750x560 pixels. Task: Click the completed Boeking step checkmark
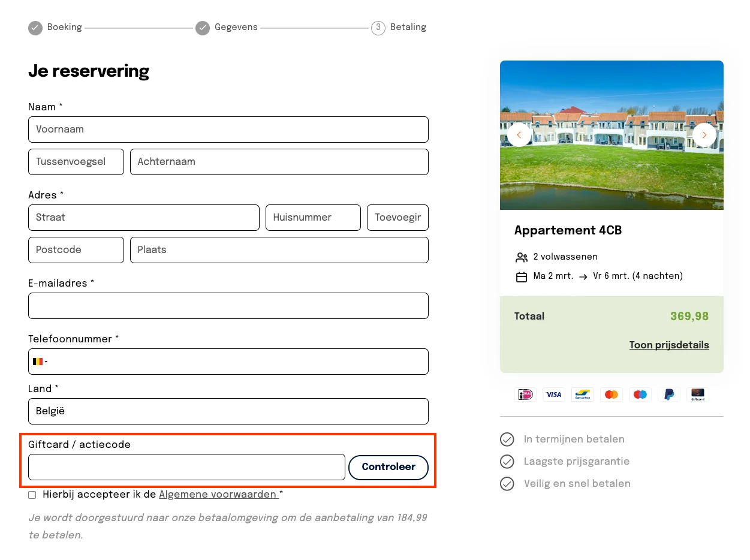click(x=35, y=28)
